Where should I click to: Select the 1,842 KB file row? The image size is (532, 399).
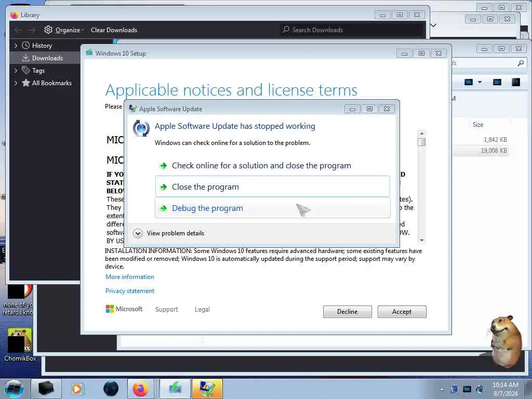pos(480,139)
